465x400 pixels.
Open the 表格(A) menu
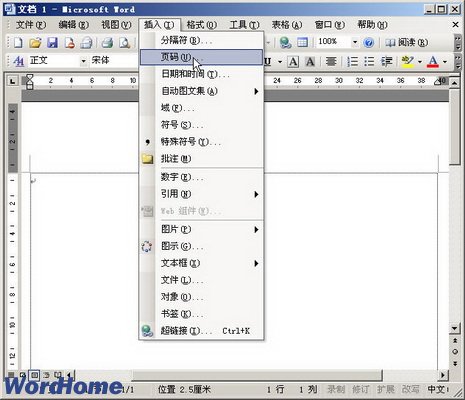click(287, 25)
